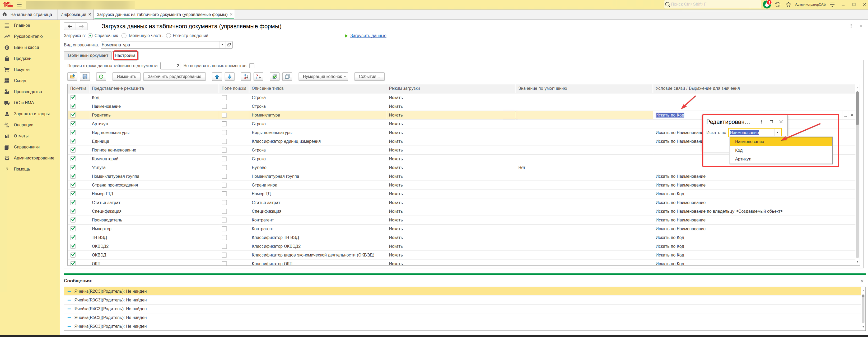Select the Регистр сведений radio option
Image resolution: width=868 pixels, height=337 pixels.
point(169,36)
